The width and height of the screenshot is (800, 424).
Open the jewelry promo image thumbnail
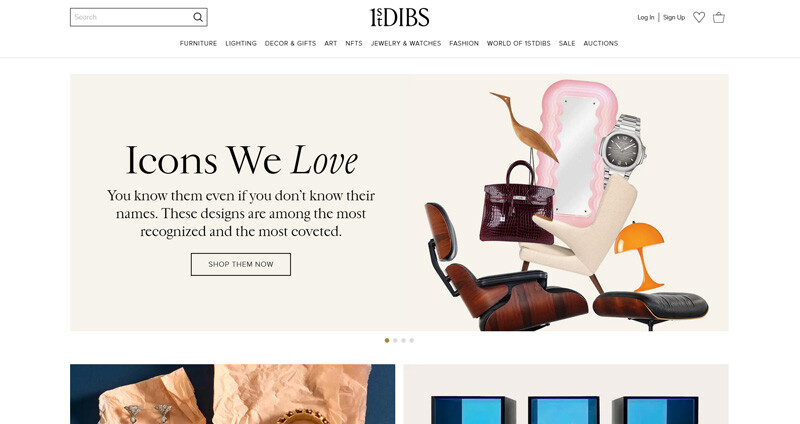click(233, 394)
